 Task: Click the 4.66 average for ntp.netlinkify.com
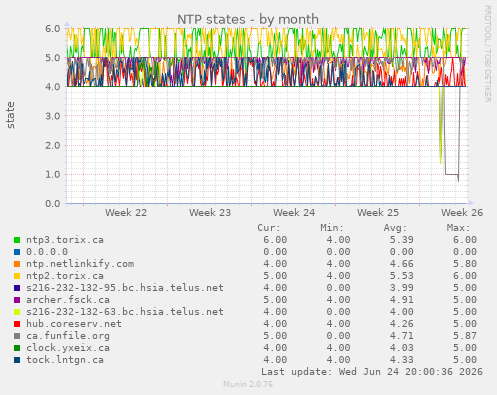(x=402, y=264)
